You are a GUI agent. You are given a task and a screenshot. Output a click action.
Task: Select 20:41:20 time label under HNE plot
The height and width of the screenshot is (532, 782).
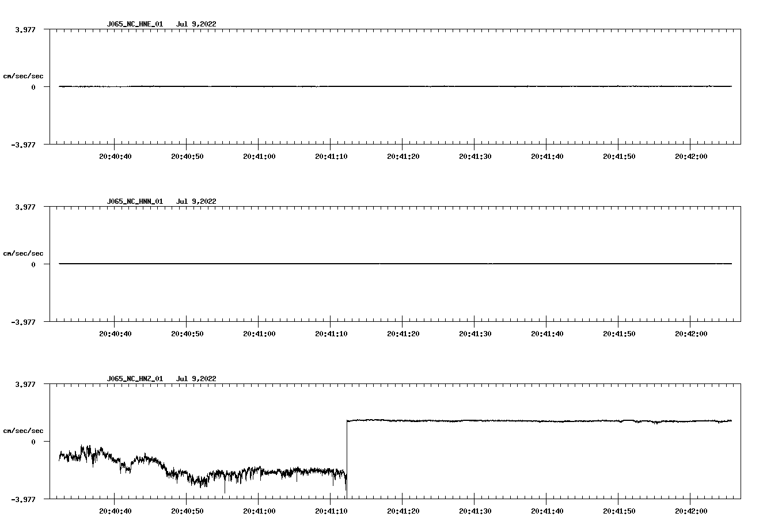coord(403,156)
